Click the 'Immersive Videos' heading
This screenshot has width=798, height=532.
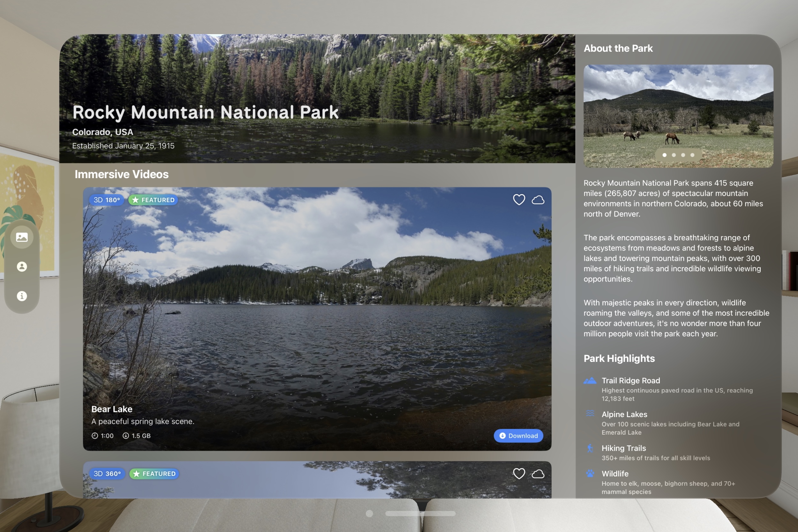(x=122, y=174)
